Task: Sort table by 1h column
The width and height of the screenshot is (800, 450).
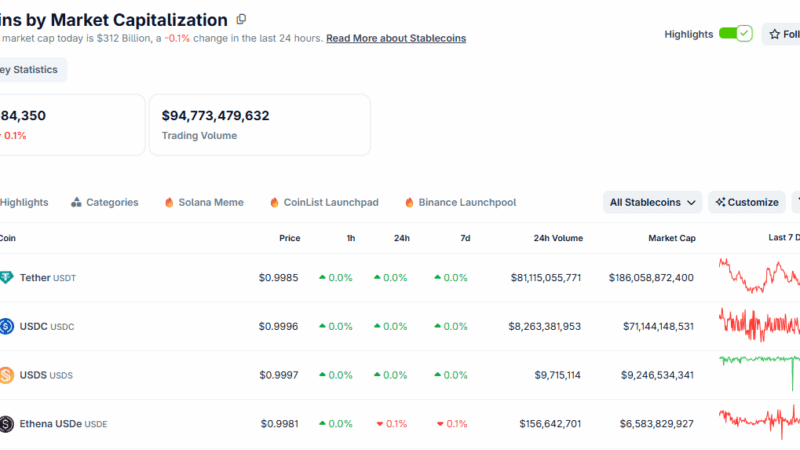Action: 351,238
